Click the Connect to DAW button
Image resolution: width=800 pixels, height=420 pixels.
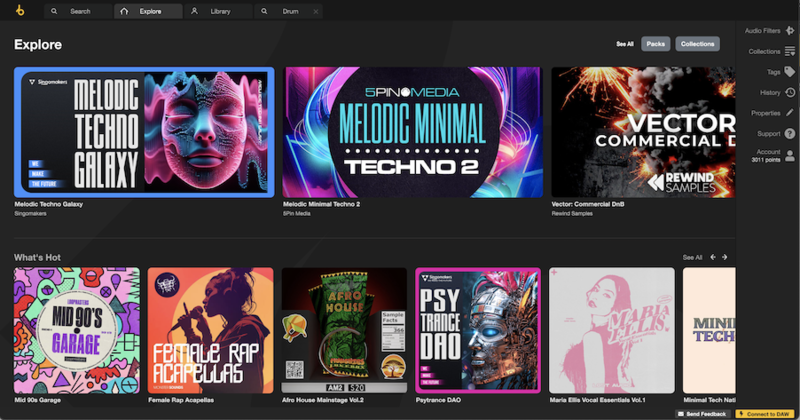coord(767,413)
